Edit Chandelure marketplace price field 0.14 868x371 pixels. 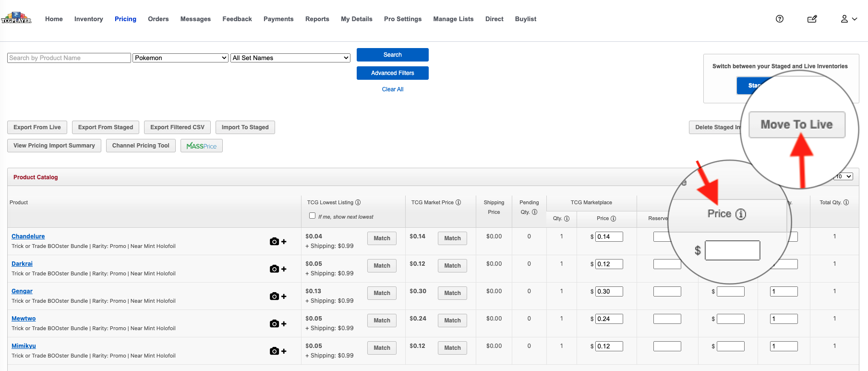pos(609,236)
